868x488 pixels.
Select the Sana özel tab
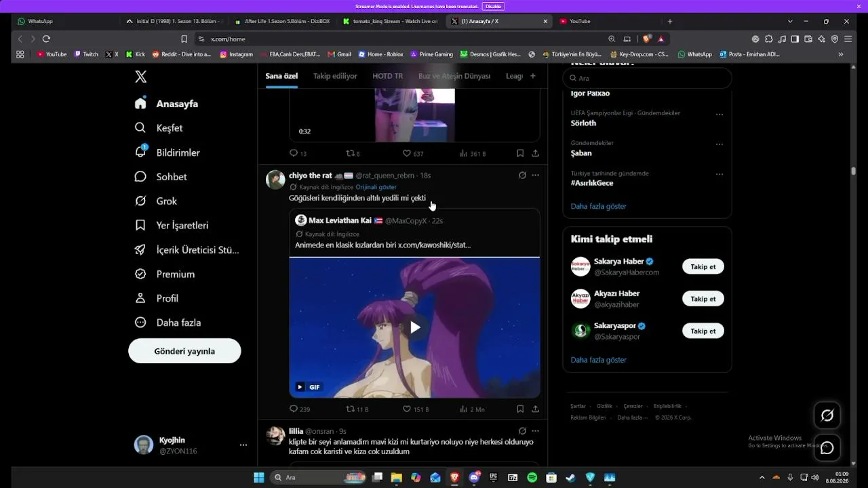281,76
